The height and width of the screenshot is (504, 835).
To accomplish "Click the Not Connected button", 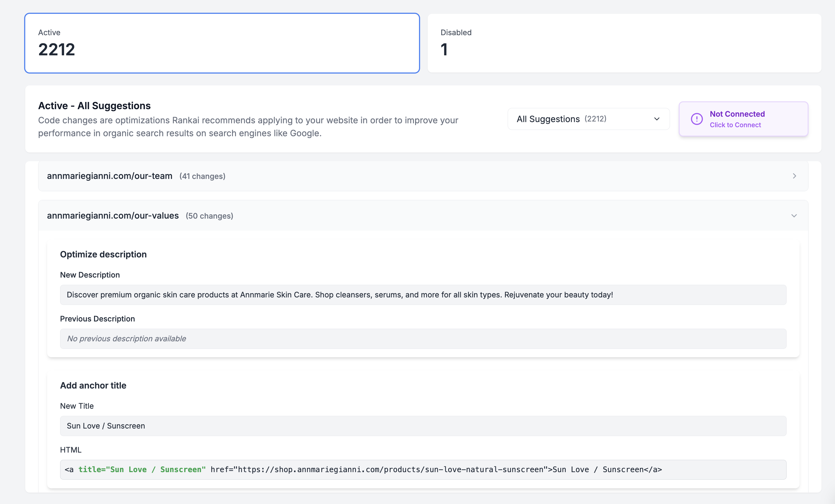I will click(x=737, y=114).
